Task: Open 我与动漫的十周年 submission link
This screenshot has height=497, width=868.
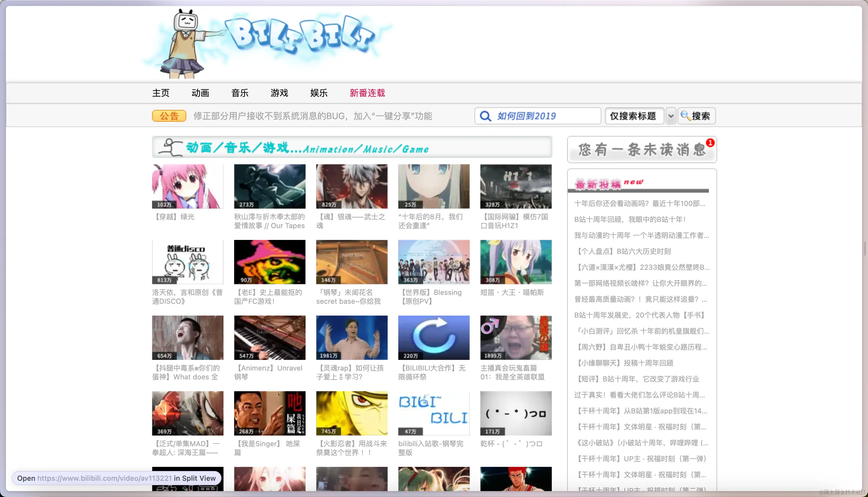Action: (x=642, y=235)
